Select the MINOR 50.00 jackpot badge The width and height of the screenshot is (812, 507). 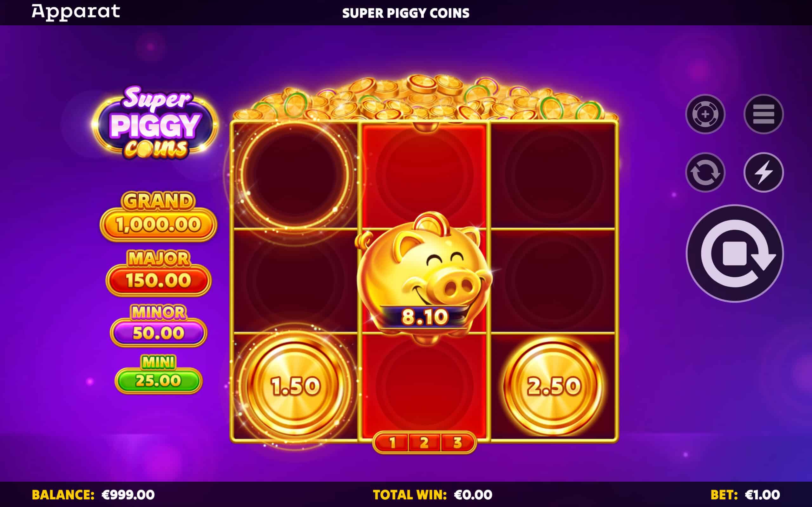pyautogui.click(x=158, y=325)
